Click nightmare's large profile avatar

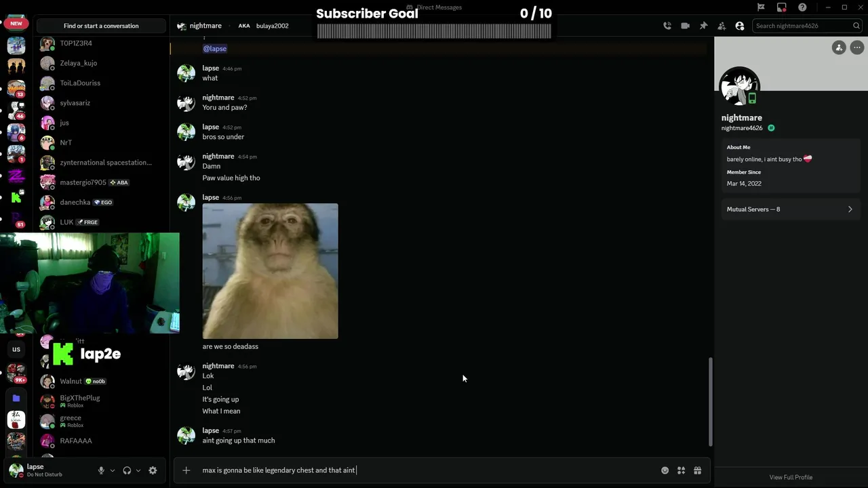739,87
